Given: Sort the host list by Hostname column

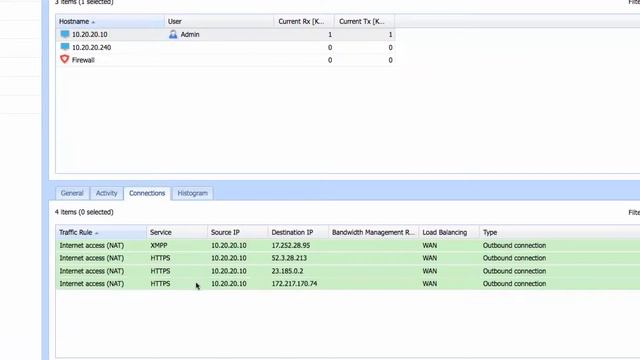Looking at the screenshot, I should coord(110,21).
